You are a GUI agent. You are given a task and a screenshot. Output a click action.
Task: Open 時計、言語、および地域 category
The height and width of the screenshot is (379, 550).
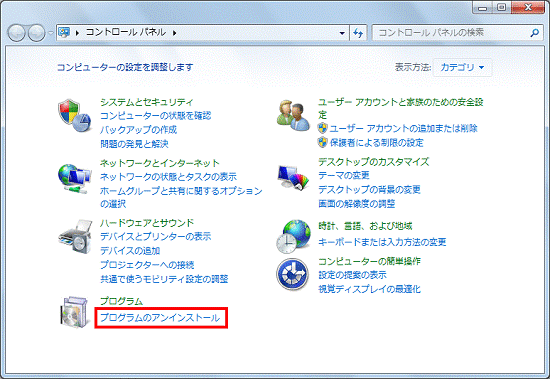(x=365, y=226)
